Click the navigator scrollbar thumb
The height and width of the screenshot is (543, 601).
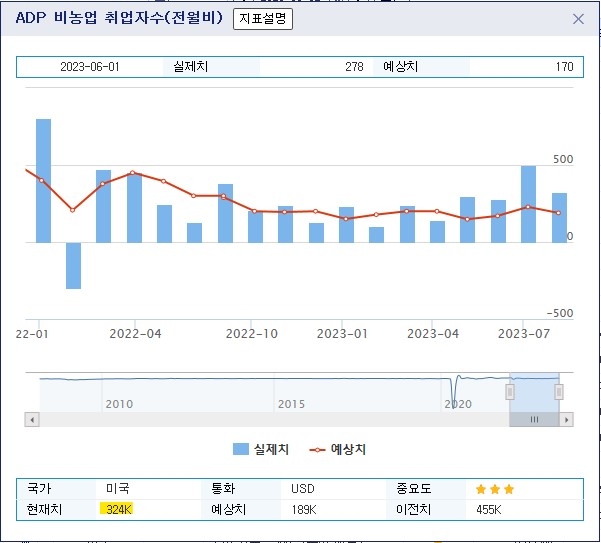point(534,420)
